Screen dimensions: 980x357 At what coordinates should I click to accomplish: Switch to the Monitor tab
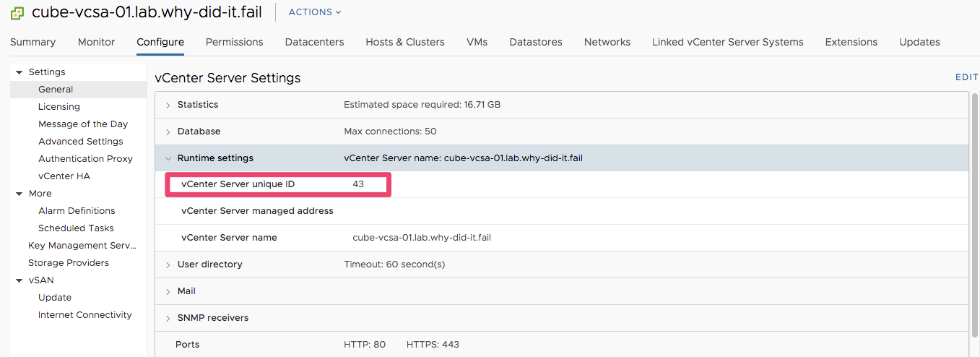pos(97,42)
